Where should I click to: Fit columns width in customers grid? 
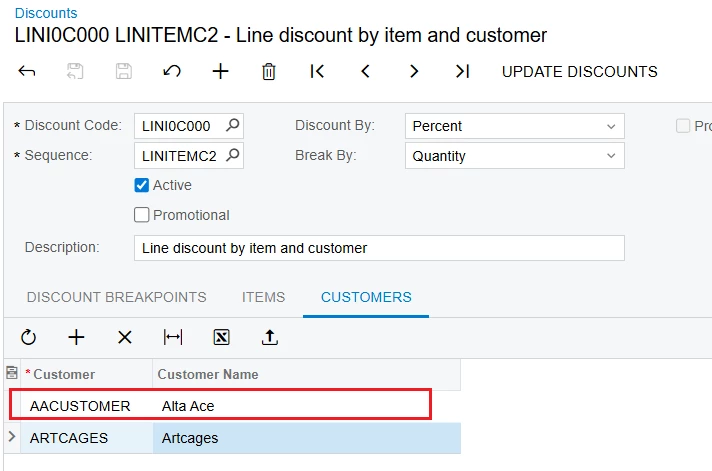173,338
